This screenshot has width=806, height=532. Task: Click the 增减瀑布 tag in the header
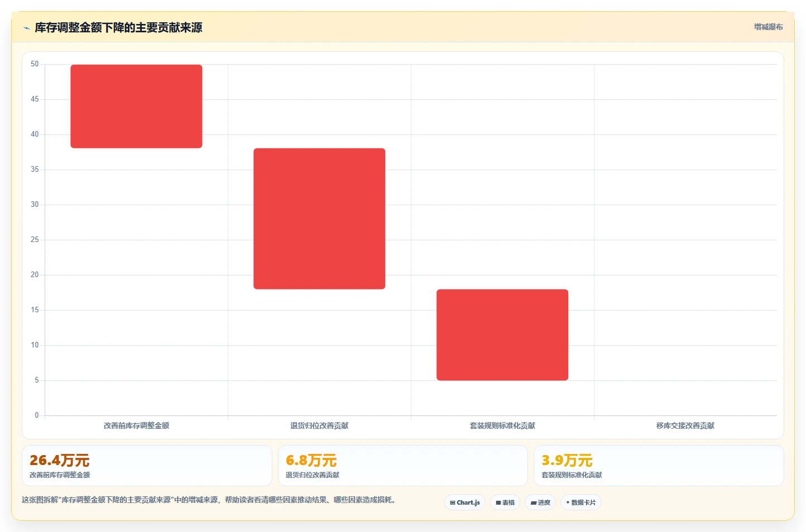768,27
